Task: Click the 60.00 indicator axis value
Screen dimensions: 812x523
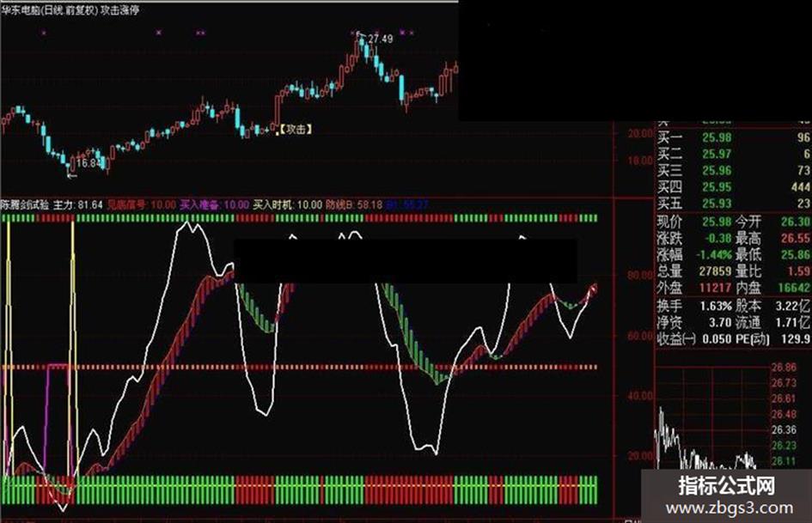Action: tap(640, 336)
